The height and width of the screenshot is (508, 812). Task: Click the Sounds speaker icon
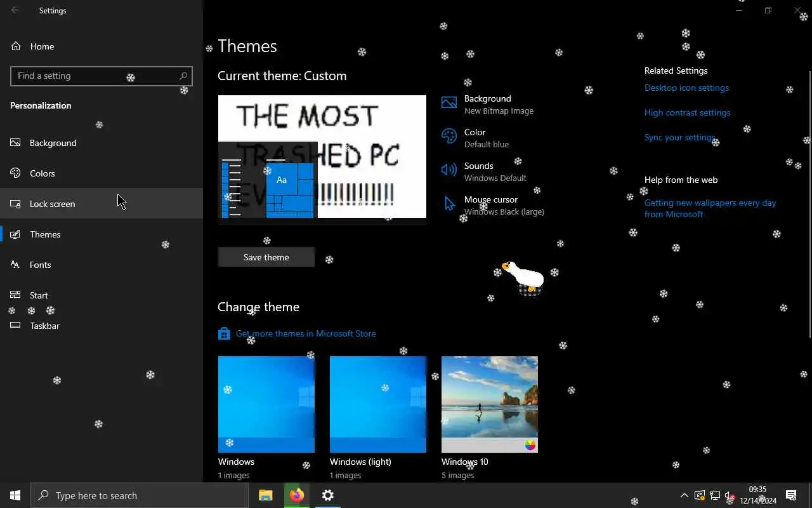[449, 170]
